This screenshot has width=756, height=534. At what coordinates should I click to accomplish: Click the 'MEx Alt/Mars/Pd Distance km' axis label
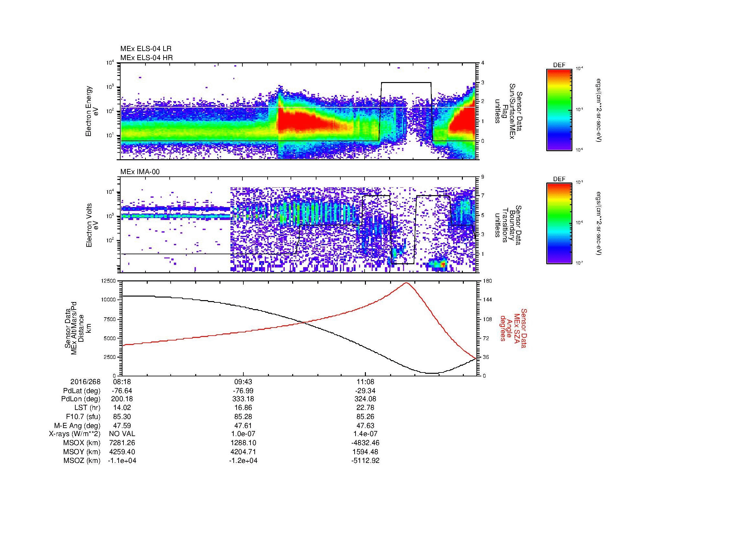click(x=77, y=329)
